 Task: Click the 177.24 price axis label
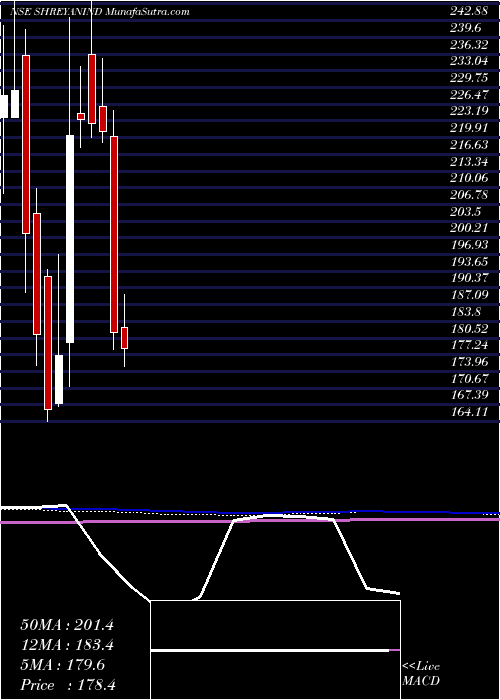click(x=469, y=345)
